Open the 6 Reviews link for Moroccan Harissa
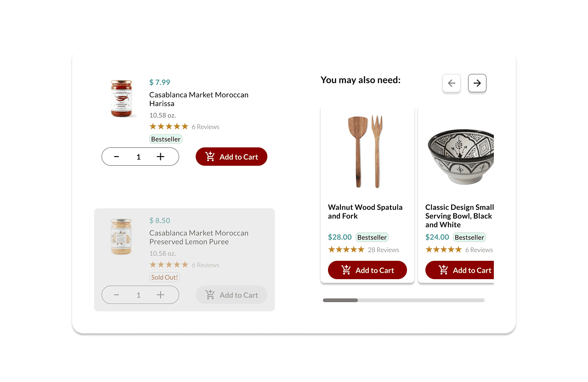Viewport: 588px width, 382px height. 205,127
